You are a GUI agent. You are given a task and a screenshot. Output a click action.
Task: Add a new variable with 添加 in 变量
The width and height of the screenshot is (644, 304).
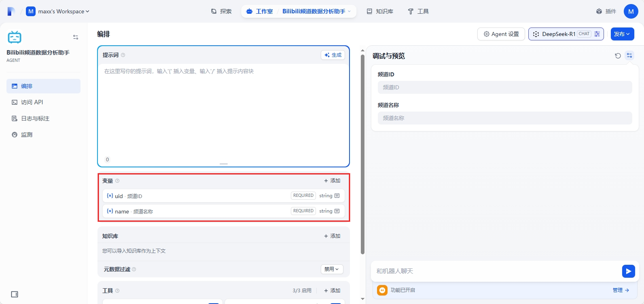point(332,181)
